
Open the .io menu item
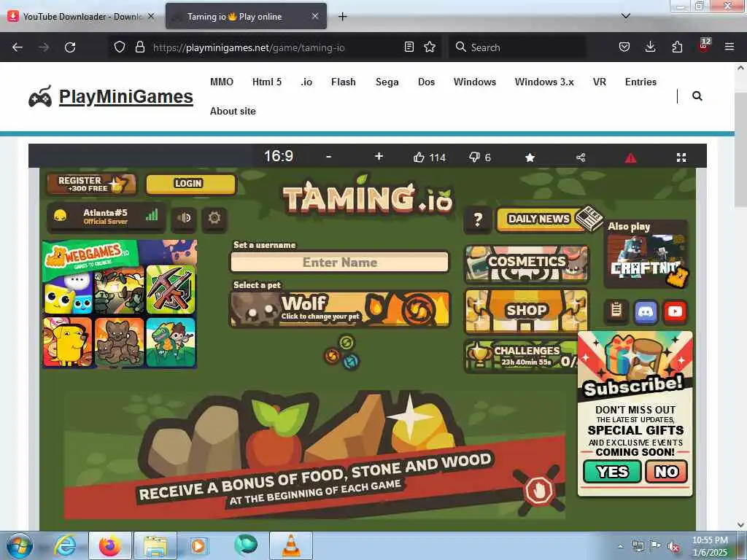tap(306, 82)
